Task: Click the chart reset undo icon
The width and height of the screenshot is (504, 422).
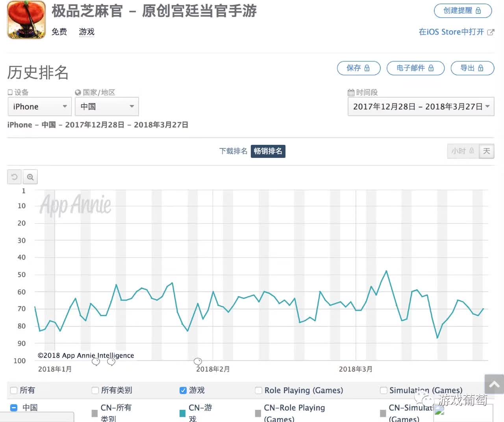Action: (15, 177)
